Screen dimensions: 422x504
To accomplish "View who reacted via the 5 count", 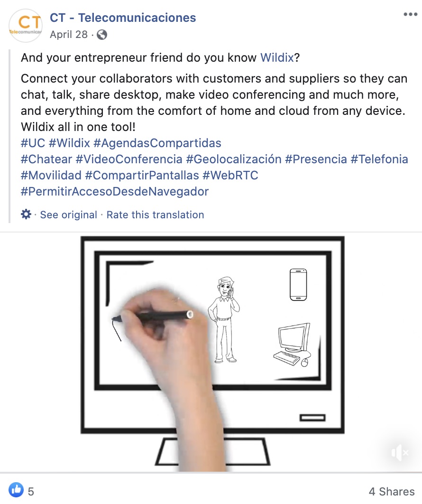I will point(31,492).
